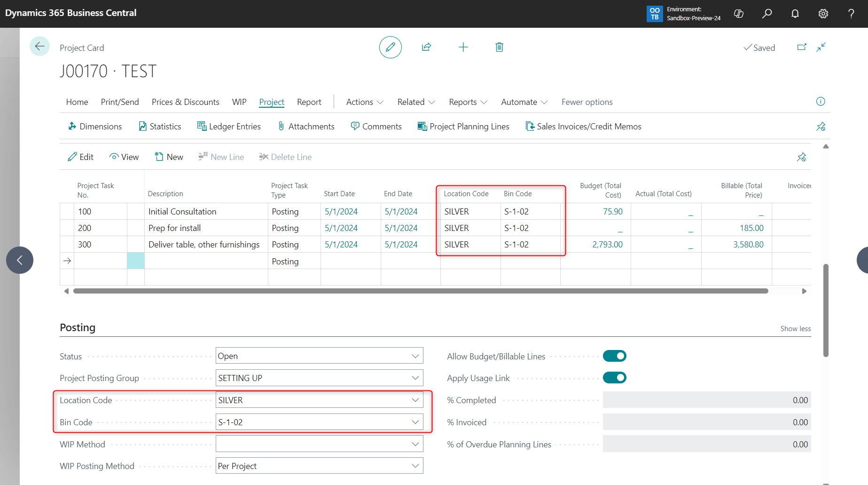Image resolution: width=868 pixels, height=485 pixels.
Task: Click horizontal scrollbar of task lines
Action: [421, 291]
